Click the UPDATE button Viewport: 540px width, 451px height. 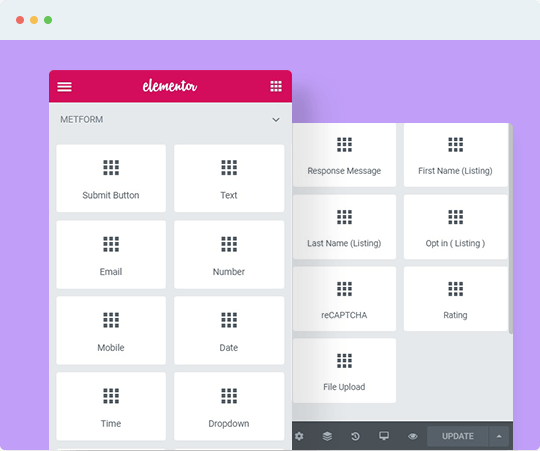458,436
